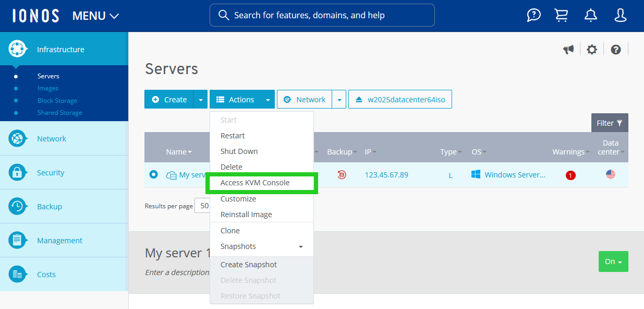Open the Block Storage section in the sidebar
Screen dimensions: 644x309
pyautogui.click(x=57, y=100)
